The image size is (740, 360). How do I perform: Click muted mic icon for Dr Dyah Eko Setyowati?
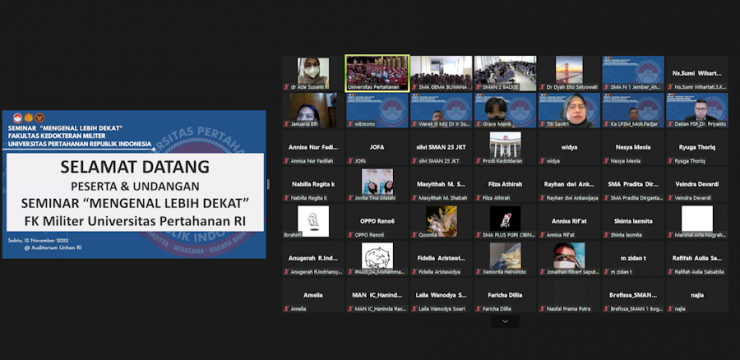[543, 87]
